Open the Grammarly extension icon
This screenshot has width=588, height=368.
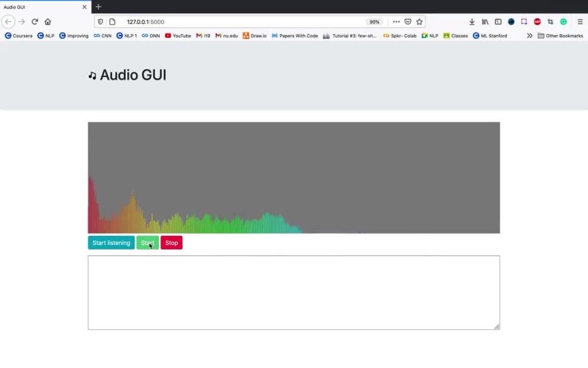[x=563, y=22]
